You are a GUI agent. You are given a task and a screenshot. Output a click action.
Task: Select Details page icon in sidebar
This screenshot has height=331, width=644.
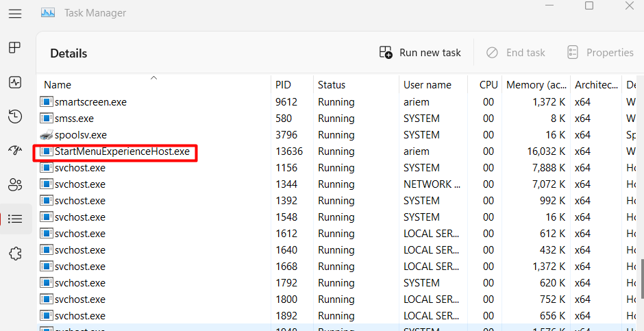pyautogui.click(x=15, y=219)
